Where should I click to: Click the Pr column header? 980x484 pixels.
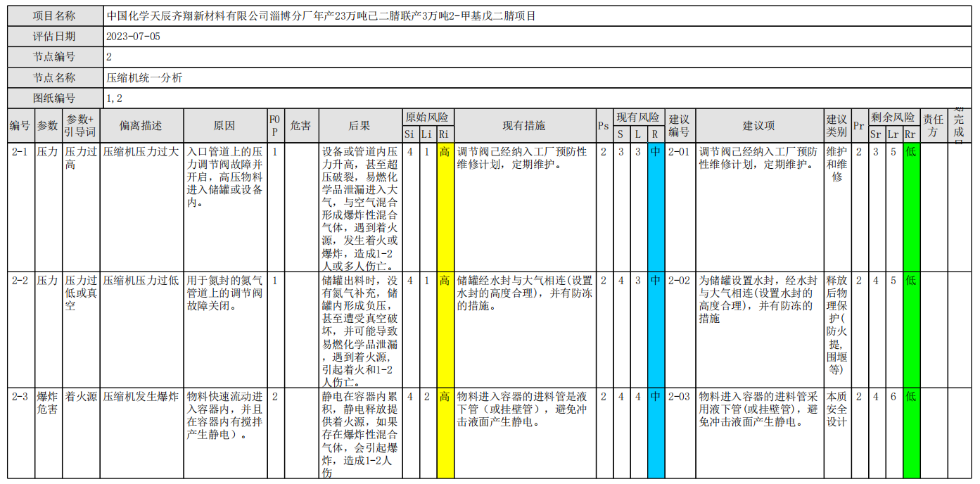coord(858,126)
